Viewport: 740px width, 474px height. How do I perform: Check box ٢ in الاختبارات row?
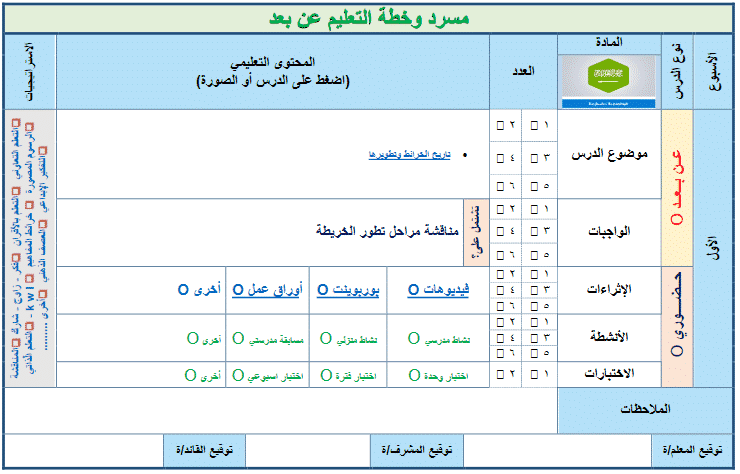[x=500, y=375]
